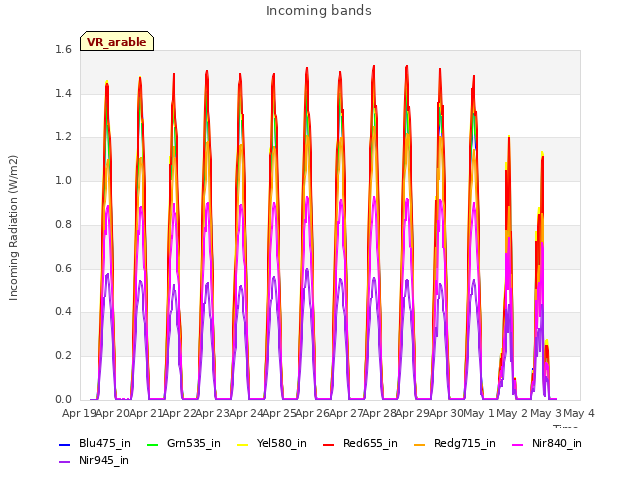
Task: Click the Yel580_in yellow legend swatch
Action: tap(242, 444)
